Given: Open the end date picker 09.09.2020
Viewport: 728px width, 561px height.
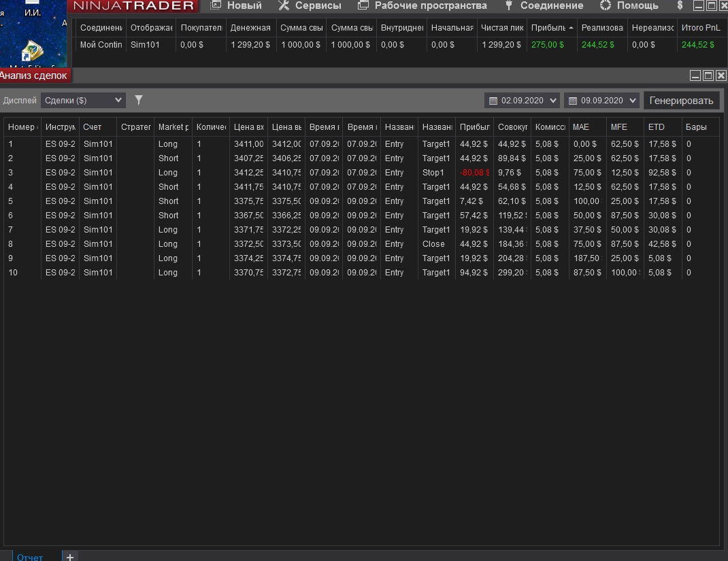Looking at the screenshot, I should pos(601,100).
